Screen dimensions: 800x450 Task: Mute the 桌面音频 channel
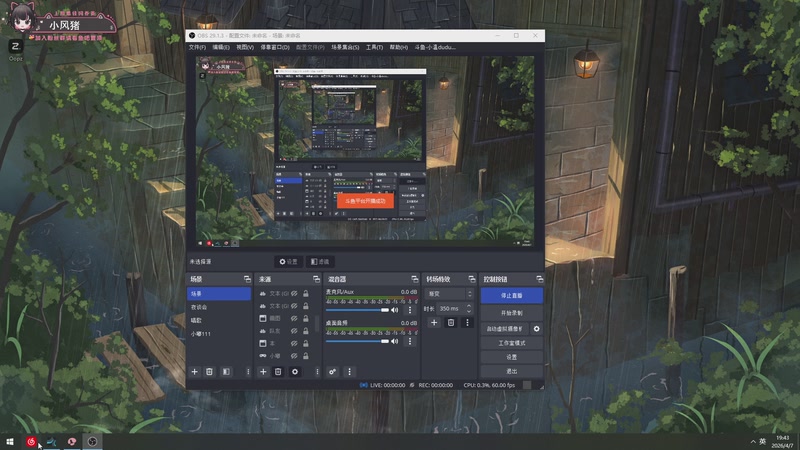(x=394, y=341)
